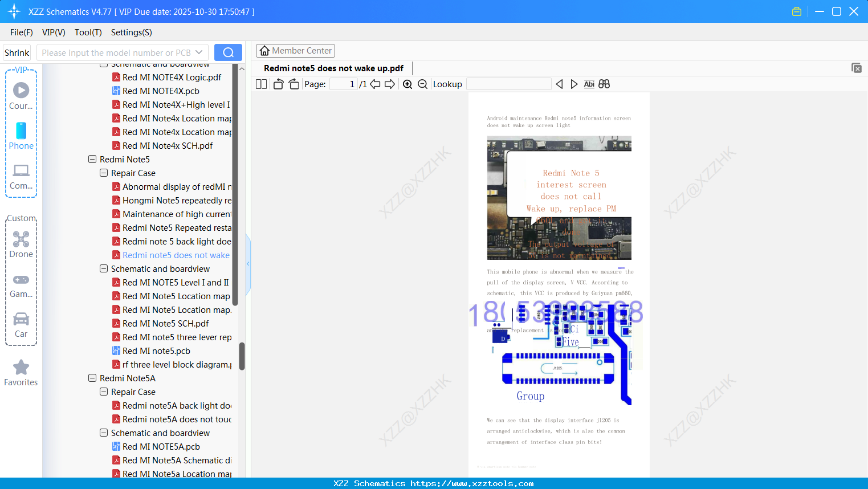Collapse the Redmi Note5 tree node
This screenshot has height=489, width=868.
coord(92,159)
